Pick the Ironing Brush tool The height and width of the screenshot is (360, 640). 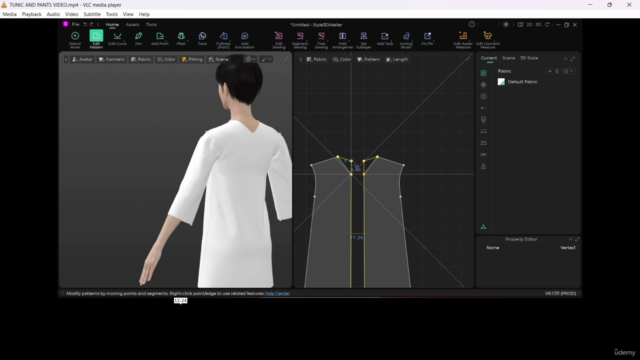point(406,40)
